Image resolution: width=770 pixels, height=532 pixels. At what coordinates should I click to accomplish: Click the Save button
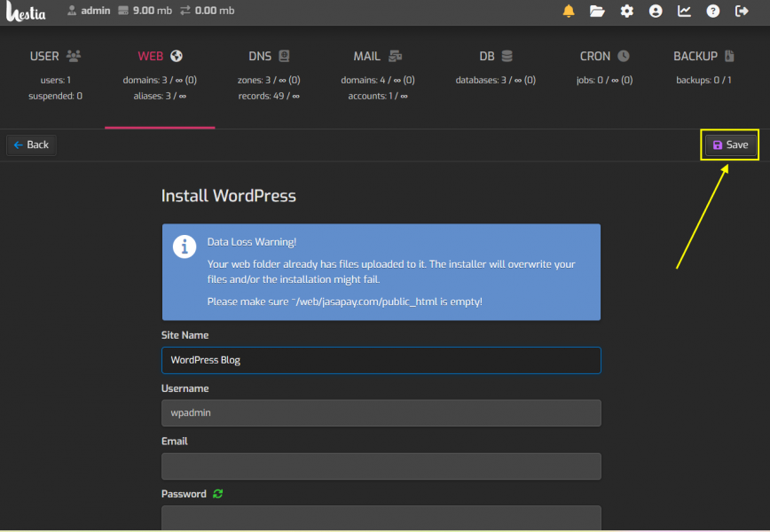730,145
